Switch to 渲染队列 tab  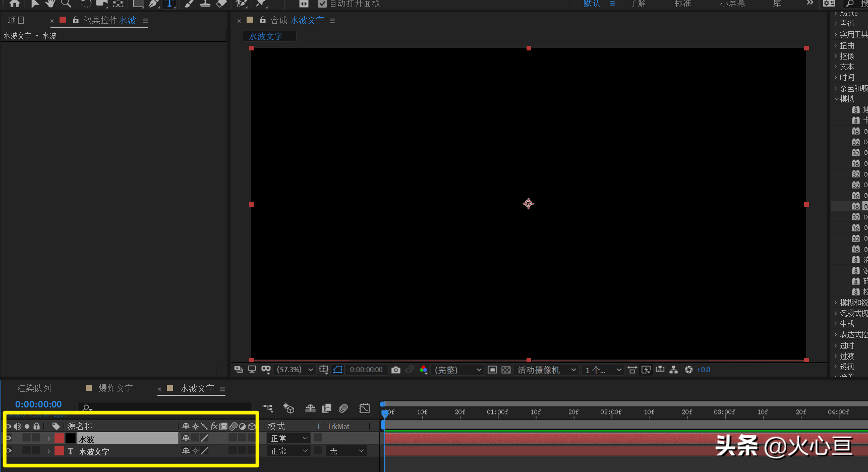coord(34,388)
